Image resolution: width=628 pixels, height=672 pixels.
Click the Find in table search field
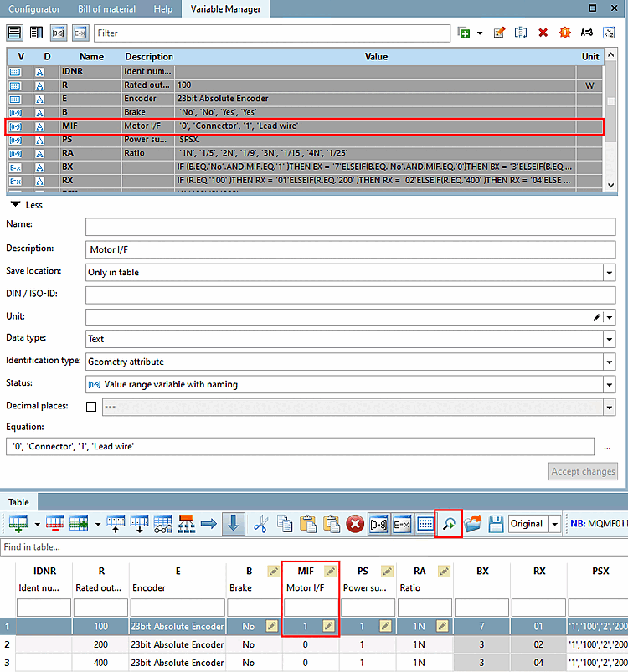coord(314,546)
